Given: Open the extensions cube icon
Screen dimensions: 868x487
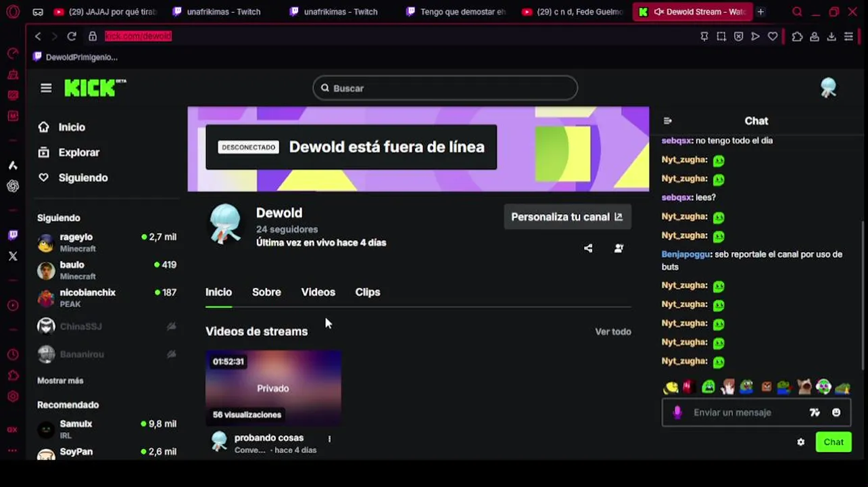Looking at the screenshot, I should [x=797, y=37].
